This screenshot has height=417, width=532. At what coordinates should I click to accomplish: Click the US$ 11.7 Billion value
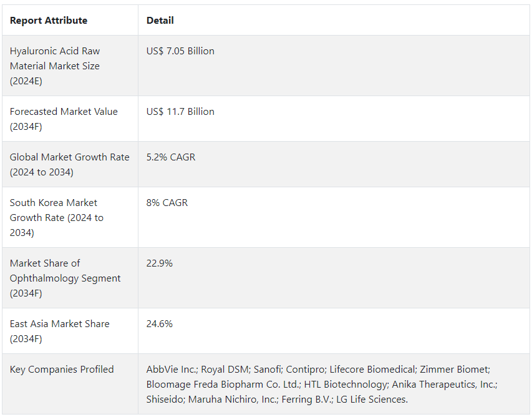point(180,112)
